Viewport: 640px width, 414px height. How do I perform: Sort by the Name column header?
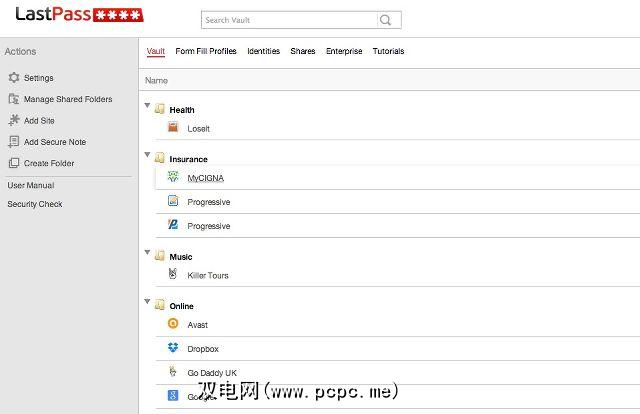click(x=156, y=80)
